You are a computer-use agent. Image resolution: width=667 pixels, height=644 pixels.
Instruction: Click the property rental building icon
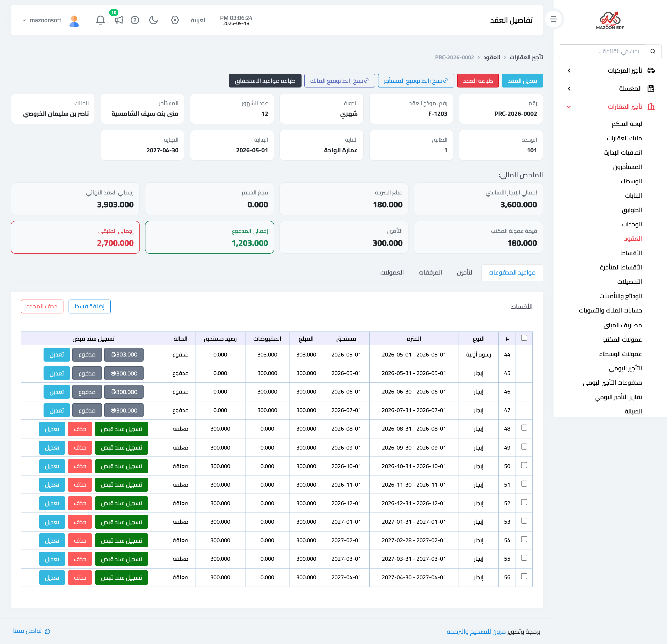click(651, 107)
